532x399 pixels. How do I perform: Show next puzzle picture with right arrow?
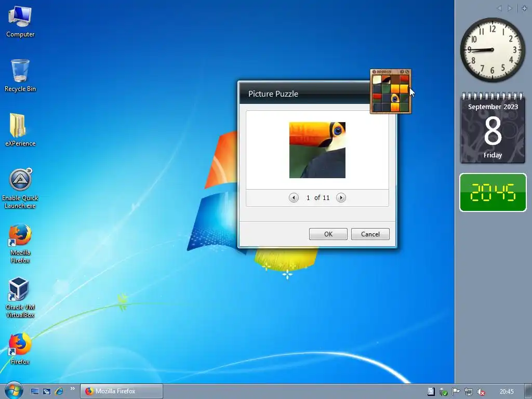341,197
